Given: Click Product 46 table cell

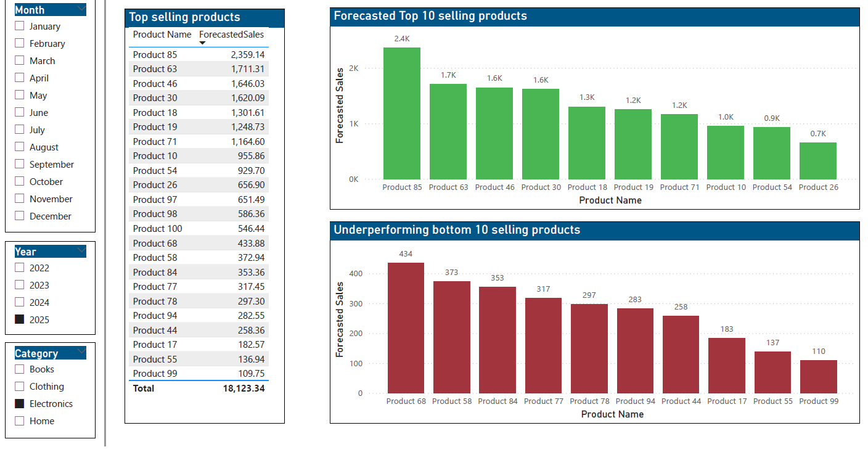Looking at the screenshot, I should tap(155, 83).
